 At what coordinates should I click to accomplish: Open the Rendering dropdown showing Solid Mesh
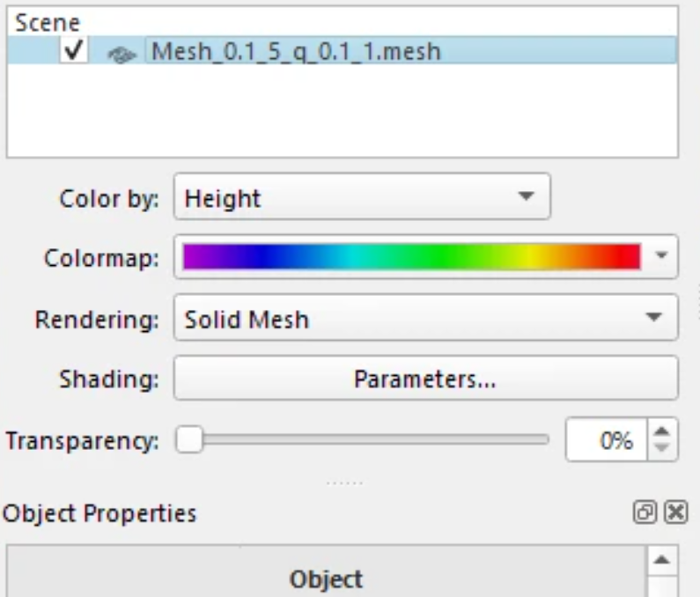click(x=426, y=318)
